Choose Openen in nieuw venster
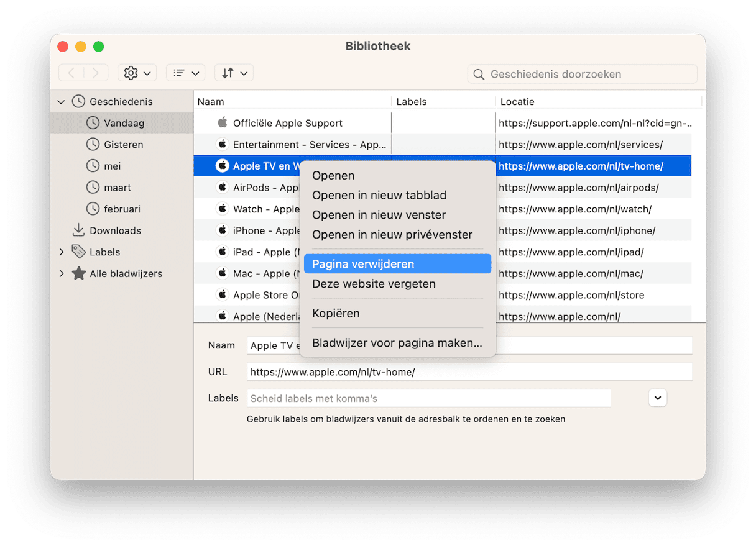The height and width of the screenshot is (546, 756). (x=398, y=215)
